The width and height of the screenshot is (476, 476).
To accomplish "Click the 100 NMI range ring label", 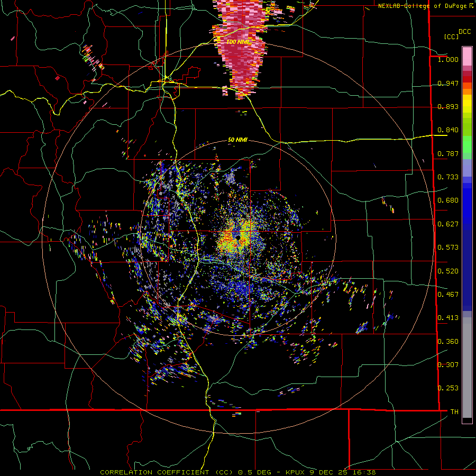I will (x=237, y=42).
